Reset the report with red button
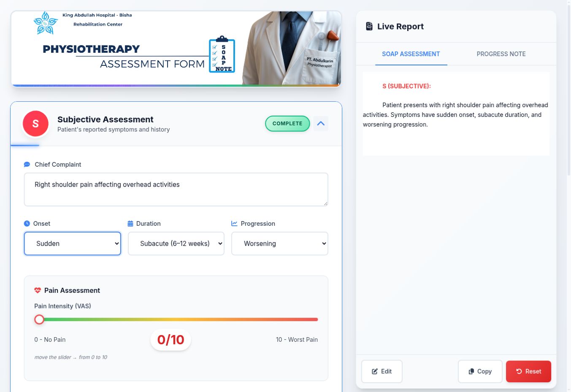 click(528, 371)
